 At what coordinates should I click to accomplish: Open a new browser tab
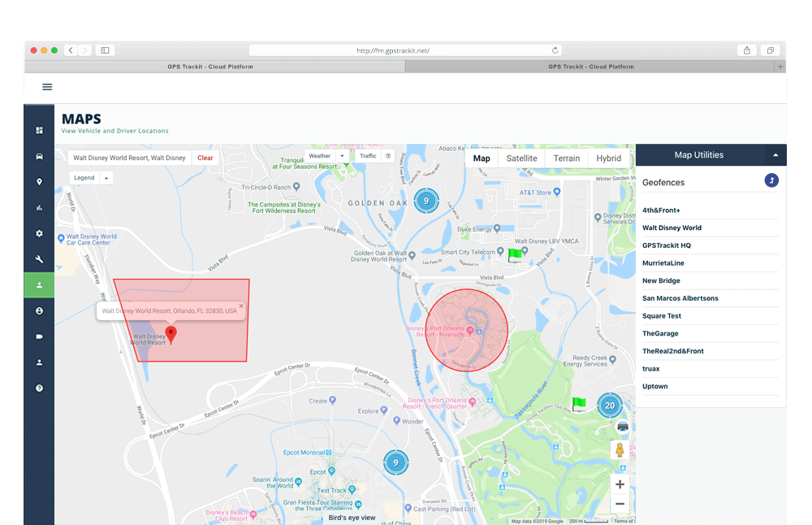[x=780, y=67]
